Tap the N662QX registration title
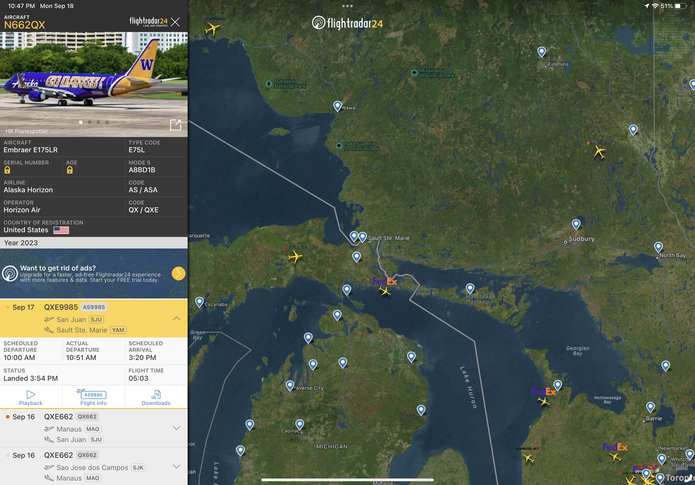 coord(24,25)
